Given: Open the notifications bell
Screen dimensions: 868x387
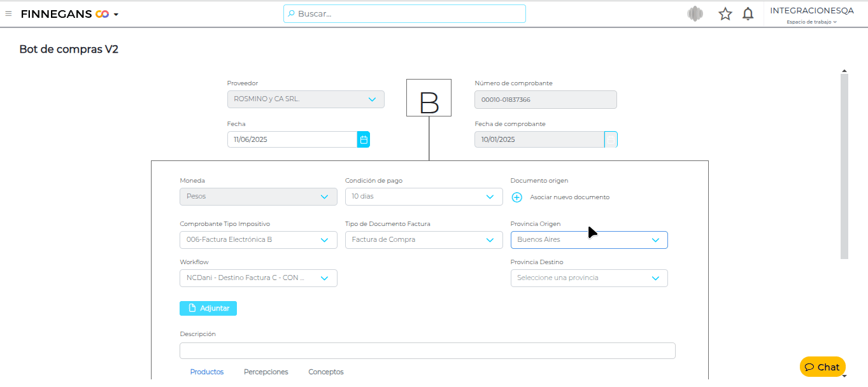Looking at the screenshot, I should (x=748, y=14).
